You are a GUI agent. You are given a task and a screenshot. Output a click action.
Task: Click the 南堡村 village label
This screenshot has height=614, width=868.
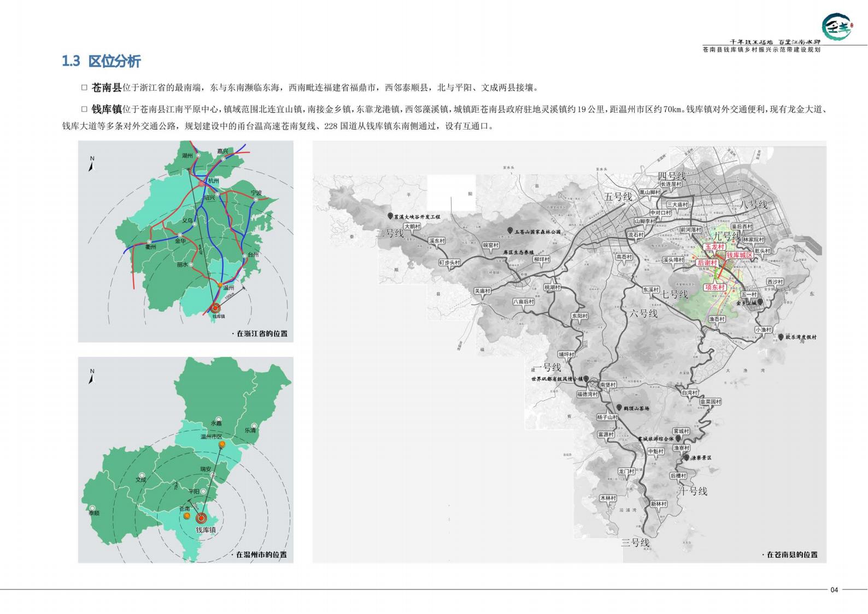[x=608, y=385]
